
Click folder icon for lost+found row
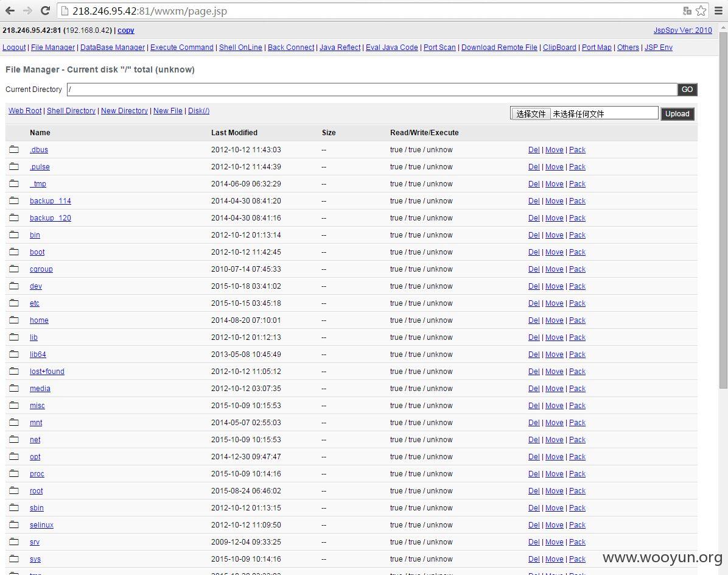pos(14,371)
